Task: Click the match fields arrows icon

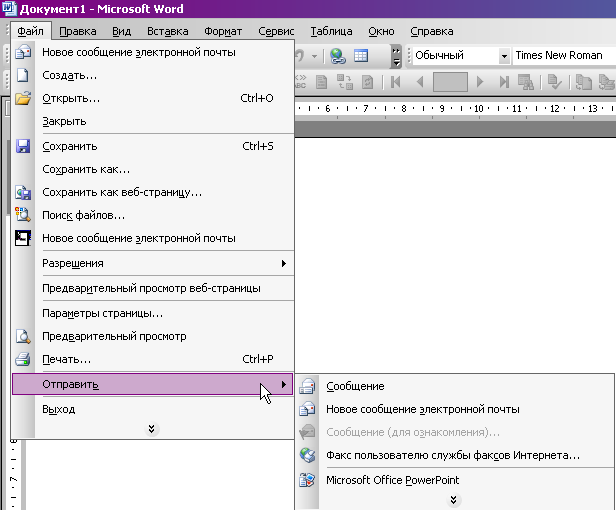Action: [345, 82]
